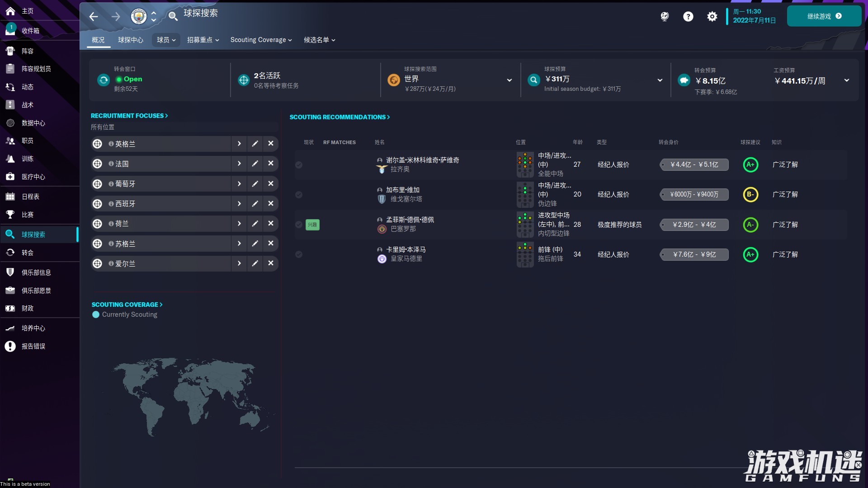Open the 球探搜索范围 世界 dropdown

click(509, 80)
